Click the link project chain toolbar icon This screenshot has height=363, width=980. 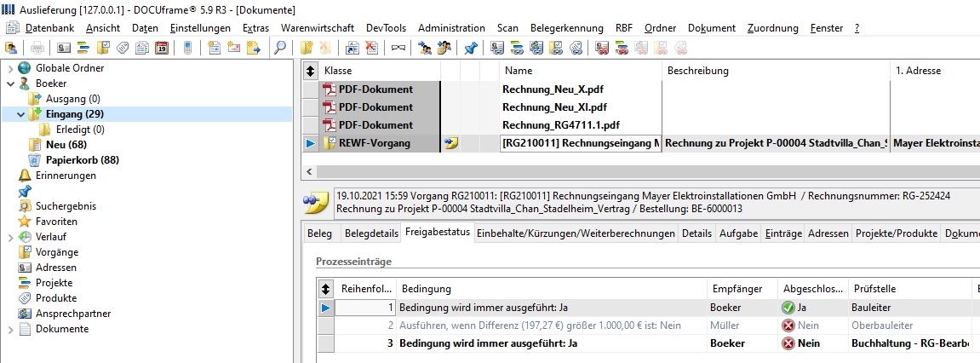(517, 48)
